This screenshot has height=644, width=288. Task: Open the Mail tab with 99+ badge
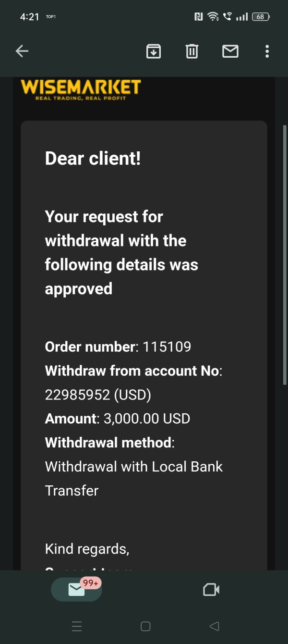pos(77,589)
